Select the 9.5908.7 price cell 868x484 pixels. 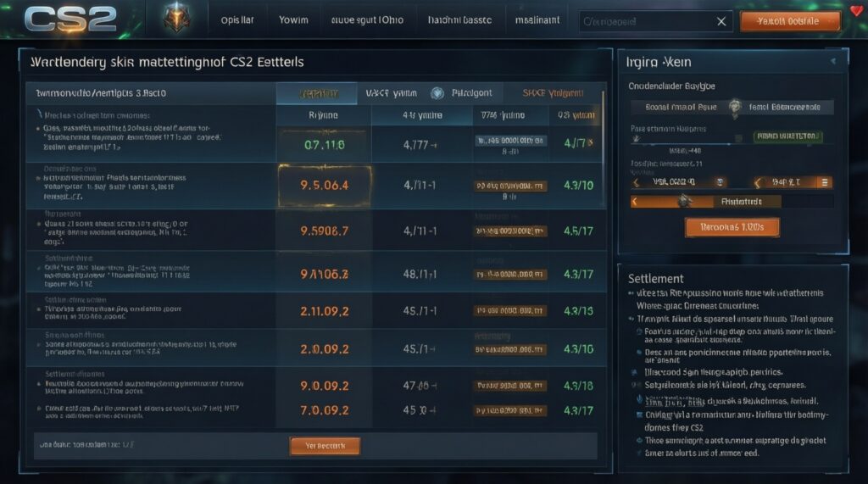click(x=325, y=231)
